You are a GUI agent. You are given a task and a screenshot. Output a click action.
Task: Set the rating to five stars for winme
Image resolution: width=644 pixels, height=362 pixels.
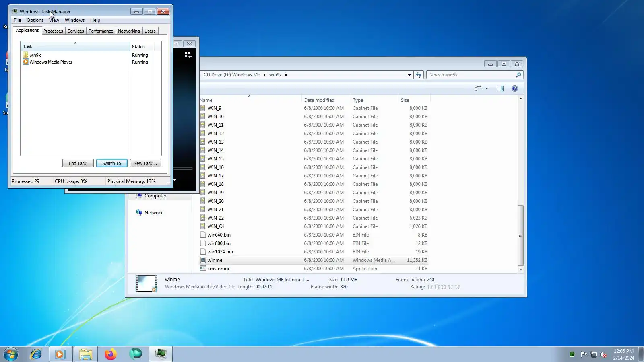(457, 287)
